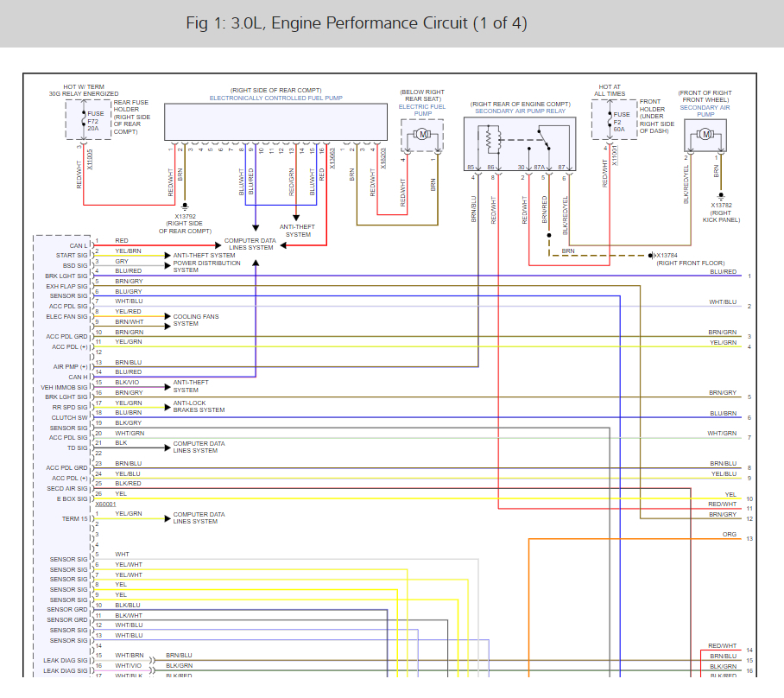This screenshot has width=784, height=698.
Task: Click the 'X18203' connector label
Action: point(383,159)
